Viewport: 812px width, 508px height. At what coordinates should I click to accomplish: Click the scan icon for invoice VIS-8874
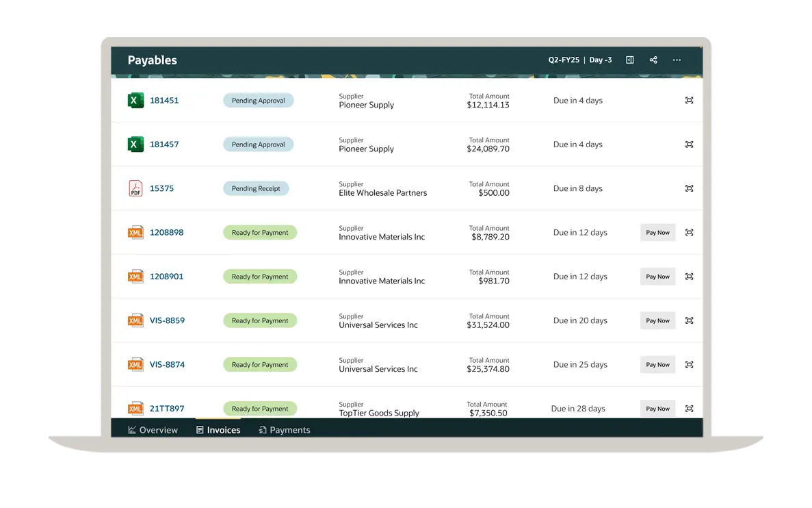689,365
